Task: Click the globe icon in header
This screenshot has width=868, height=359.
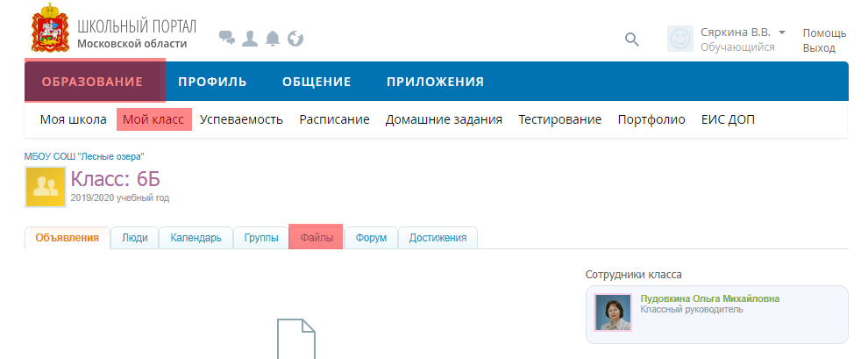Action: coord(295,39)
